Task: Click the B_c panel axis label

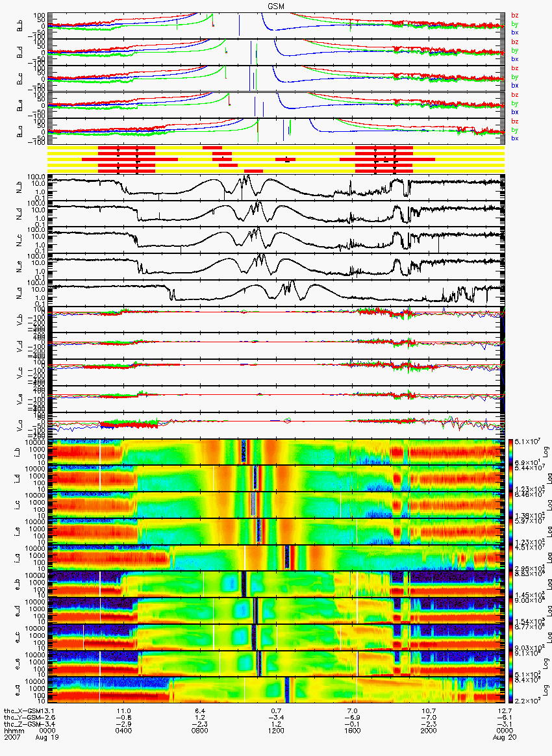Action: click(20, 79)
